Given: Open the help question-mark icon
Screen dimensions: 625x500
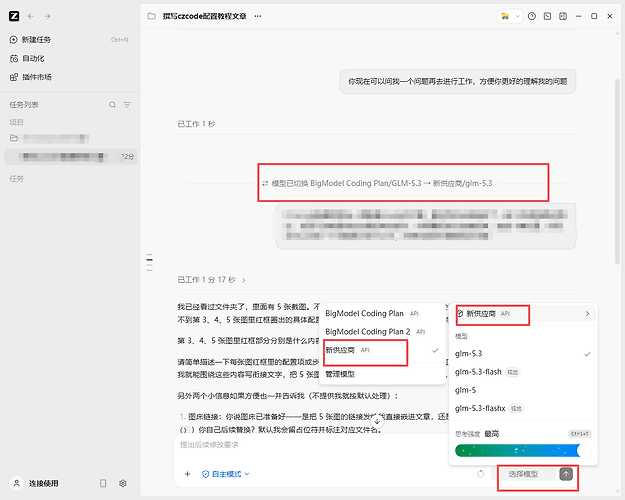Looking at the screenshot, I should pyautogui.click(x=532, y=16).
